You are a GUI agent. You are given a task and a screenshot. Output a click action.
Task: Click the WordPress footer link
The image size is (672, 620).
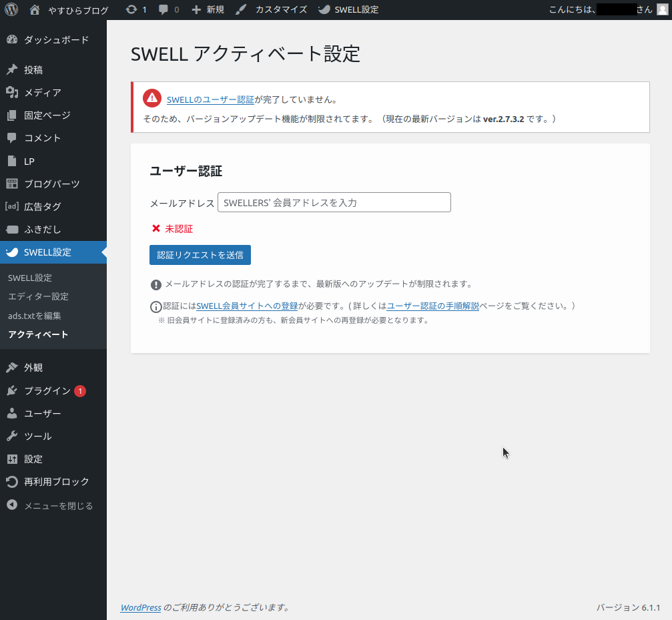coord(141,607)
